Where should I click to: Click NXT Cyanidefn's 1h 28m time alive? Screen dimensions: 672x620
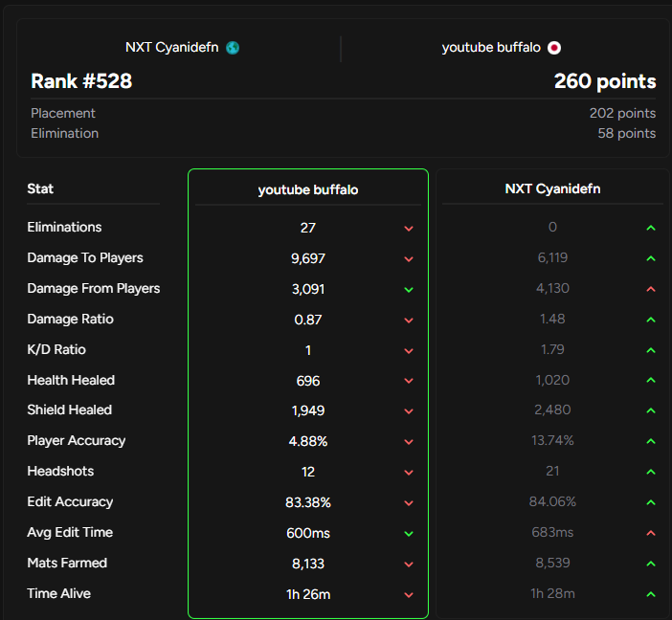[552, 593]
